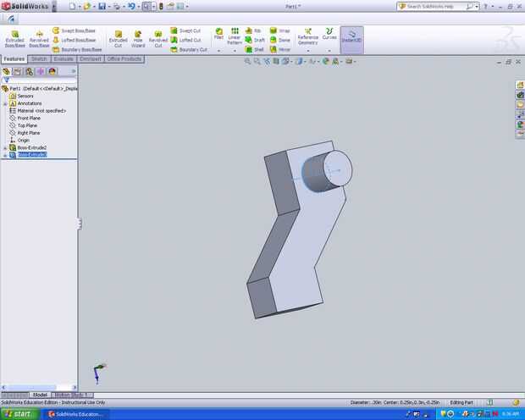Open the PropertyManager tab icon
525x420 pixels.
[x=18, y=71]
